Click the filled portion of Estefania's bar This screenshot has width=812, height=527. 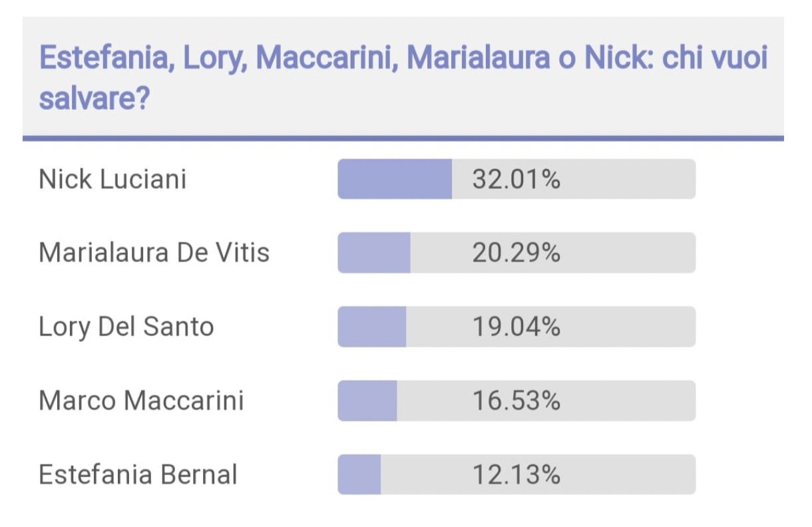coord(359,474)
